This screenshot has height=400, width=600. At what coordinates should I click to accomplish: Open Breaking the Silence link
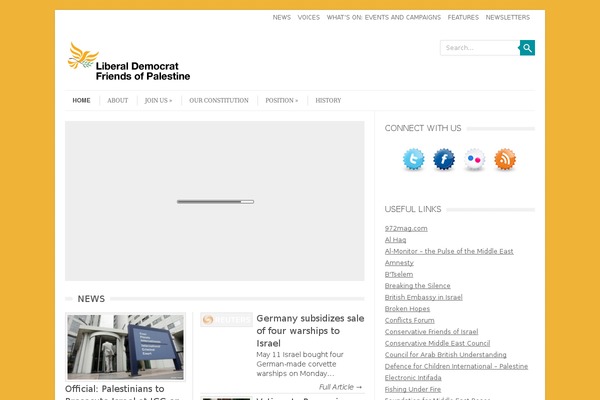(417, 286)
